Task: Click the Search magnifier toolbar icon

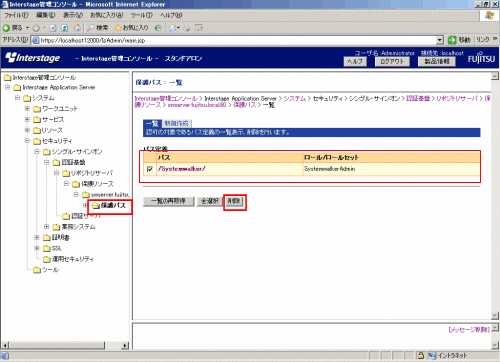Action: [90, 28]
